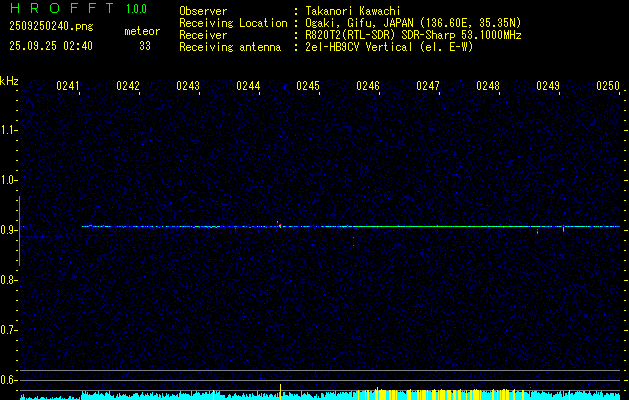Click receiver text R820T2(RTL-SDR) SDR-Sharp 53.1000MHz

[x=413, y=35]
